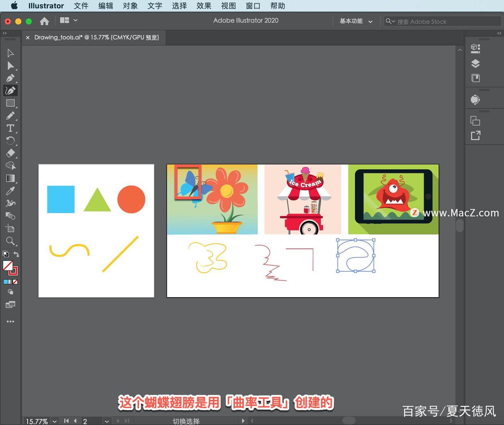This screenshot has width=504, height=425.
Task: Select the Direct Selection tool
Action: (x=11, y=66)
